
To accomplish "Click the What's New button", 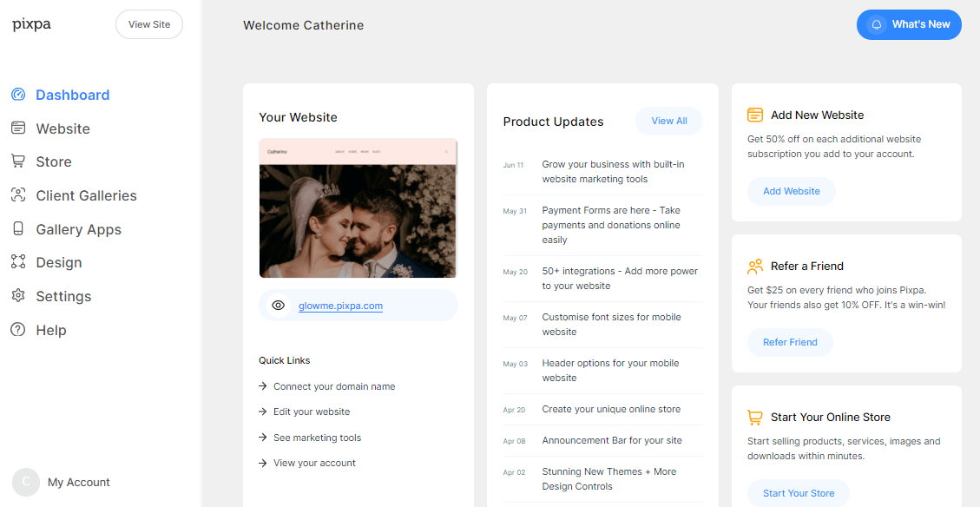I will [909, 24].
